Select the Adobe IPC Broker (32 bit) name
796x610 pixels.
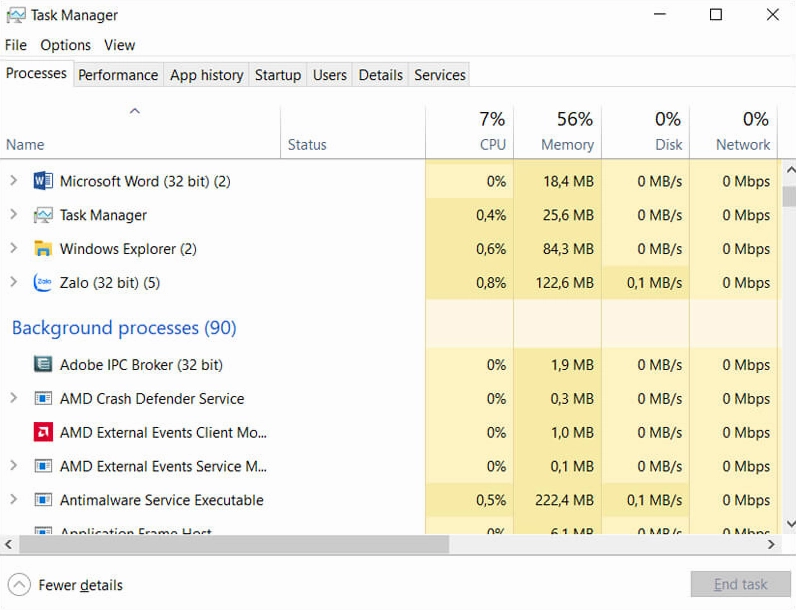(x=141, y=365)
